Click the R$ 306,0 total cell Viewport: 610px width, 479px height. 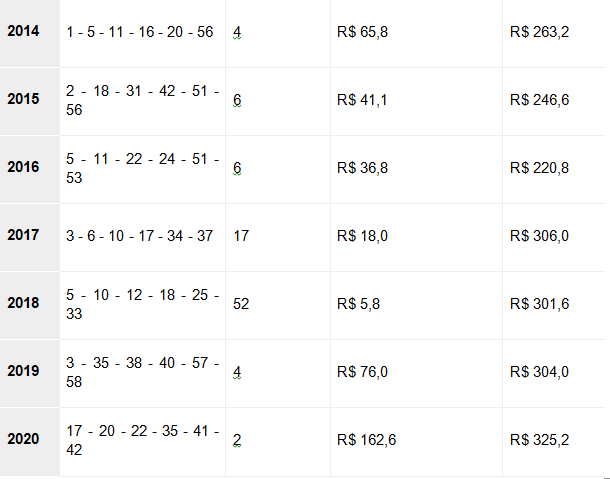pyautogui.click(x=556, y=237)
